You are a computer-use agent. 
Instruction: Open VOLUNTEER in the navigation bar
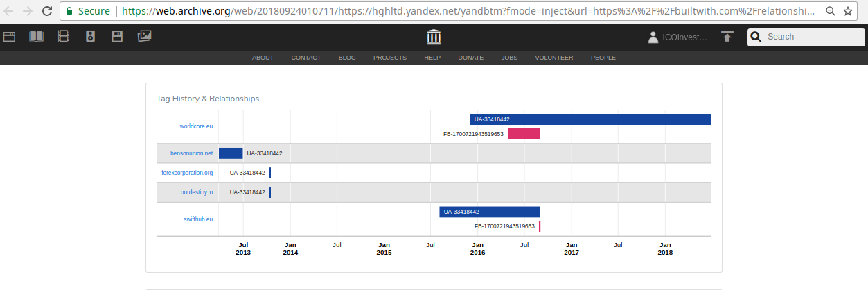pos(554,58)
